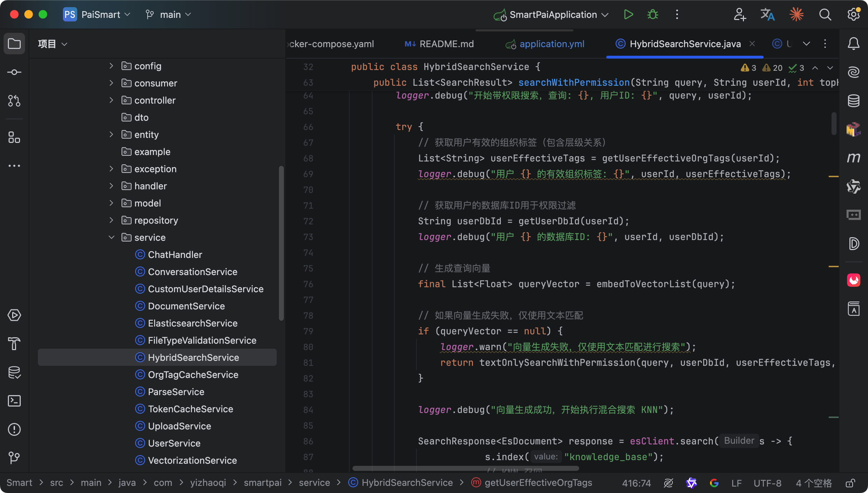Show the Notifications bell panel
Viewport: 868px width, 493px height.
point(854,44)
